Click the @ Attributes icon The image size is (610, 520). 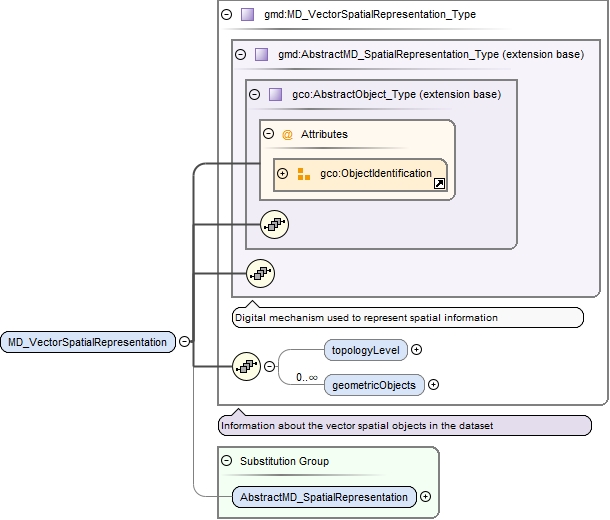287,134
